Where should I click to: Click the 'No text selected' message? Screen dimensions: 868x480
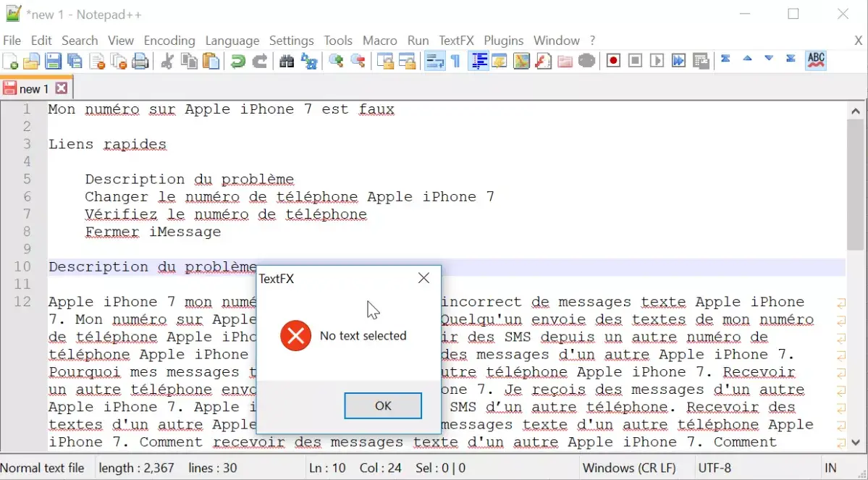(363, 335)
